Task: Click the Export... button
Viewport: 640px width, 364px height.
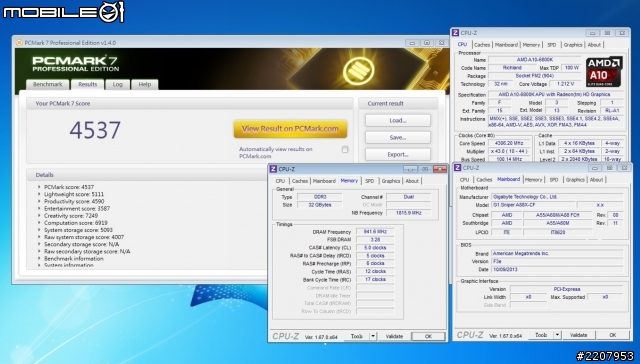Action: (x=398, y=155)
